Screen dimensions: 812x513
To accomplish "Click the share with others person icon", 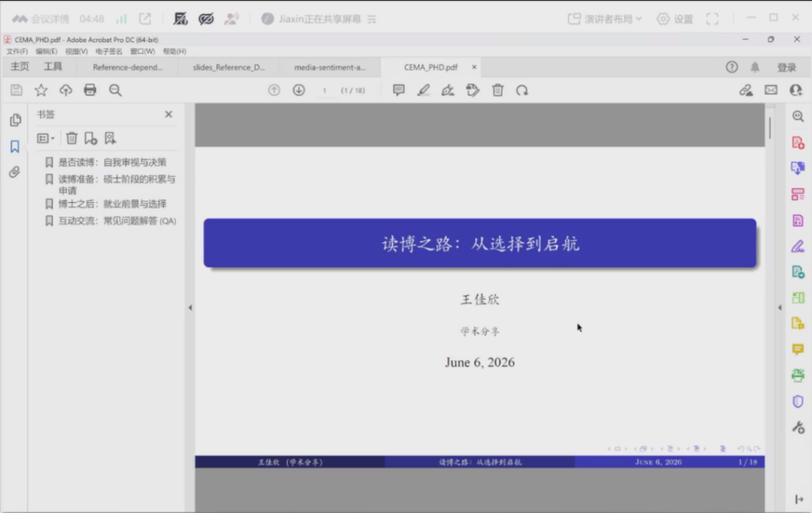I will [796, 90].
